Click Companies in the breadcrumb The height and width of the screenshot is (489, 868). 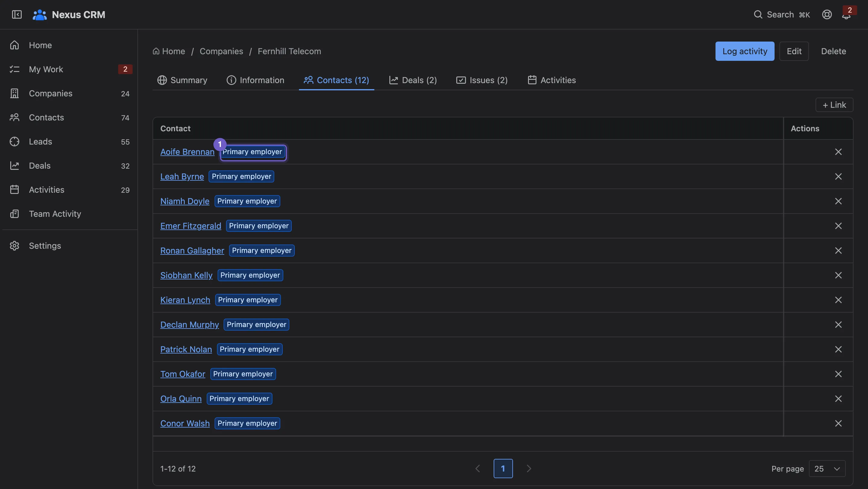tap(222, 51)
